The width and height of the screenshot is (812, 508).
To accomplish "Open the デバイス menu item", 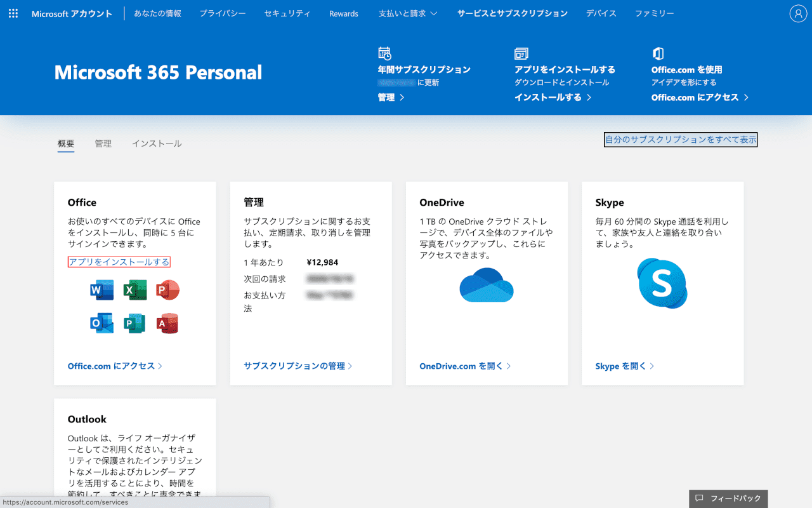I will click(x=601, y=13).
